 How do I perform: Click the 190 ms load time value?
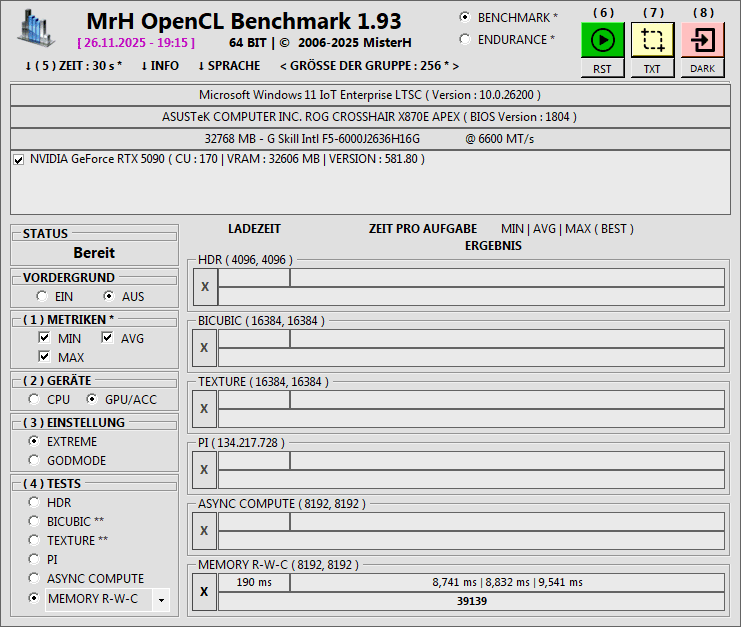(254, 582)
